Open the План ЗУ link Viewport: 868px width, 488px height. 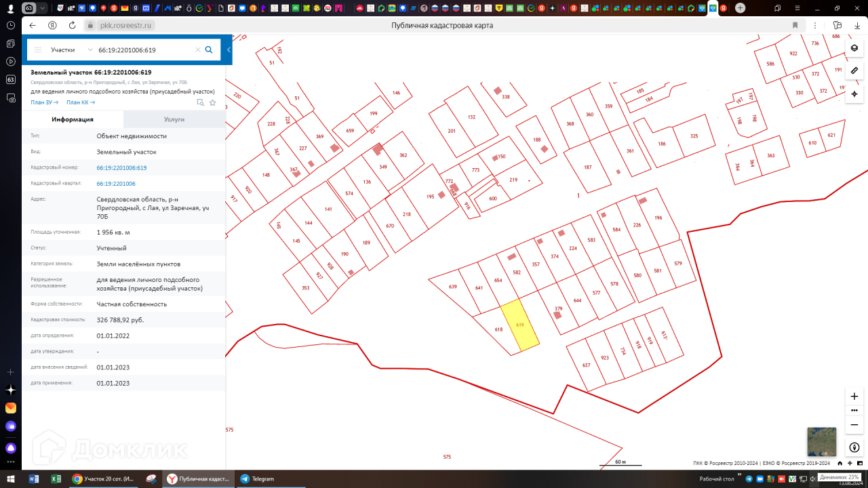point(44,102)
